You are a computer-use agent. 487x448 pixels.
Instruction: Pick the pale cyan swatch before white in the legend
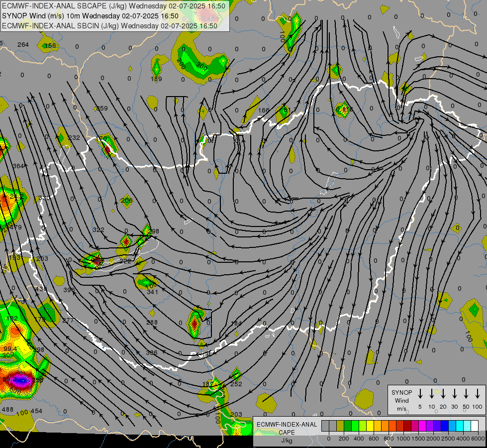467,426
